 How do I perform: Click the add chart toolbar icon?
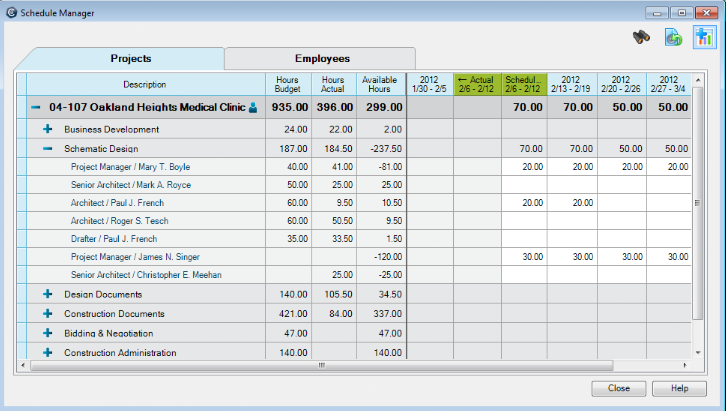click(x=706, y=38)
